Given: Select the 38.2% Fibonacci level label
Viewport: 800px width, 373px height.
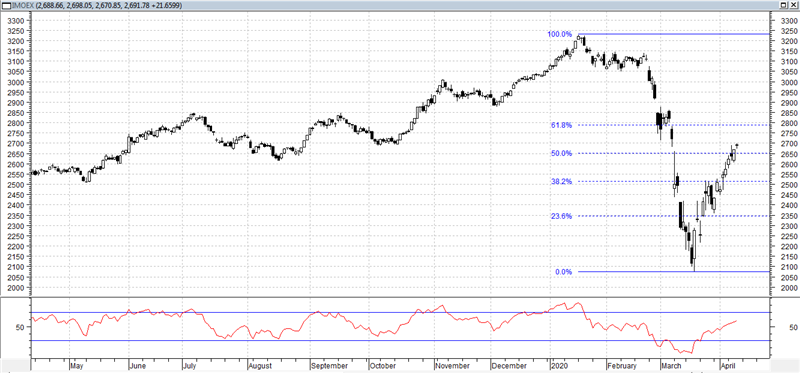Looking at the screenshot, I should tap(561, 182).
